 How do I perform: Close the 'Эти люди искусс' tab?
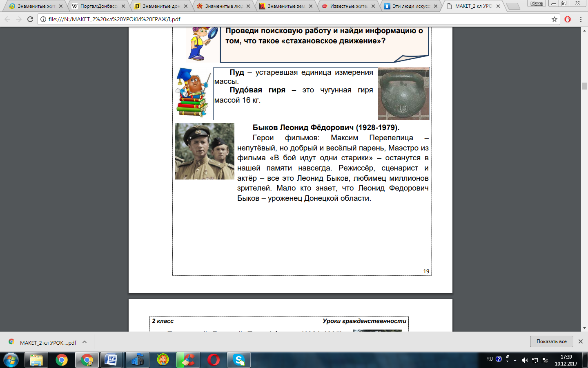(x=436, y=6)
